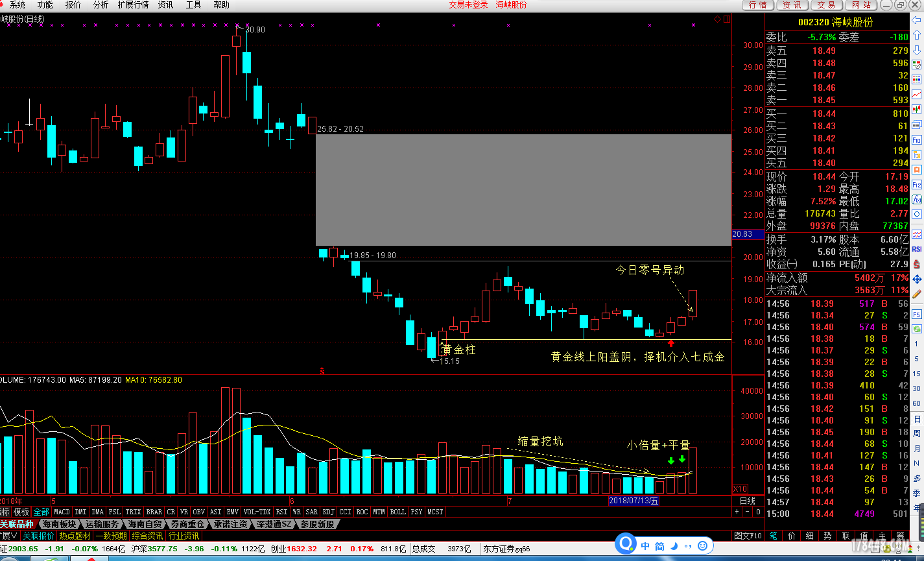Open the 功能 menu

pyautogui.click(x=45, y=5)
